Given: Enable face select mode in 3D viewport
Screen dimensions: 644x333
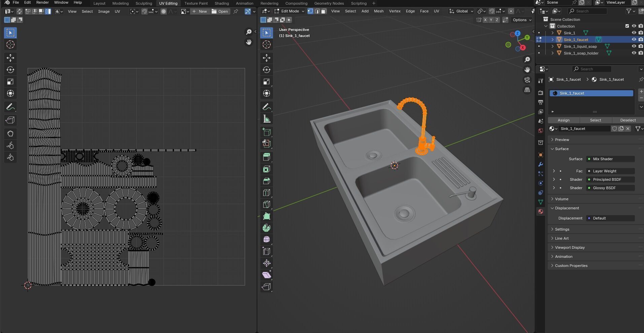Looking at the screenshot, I should 324,11.
